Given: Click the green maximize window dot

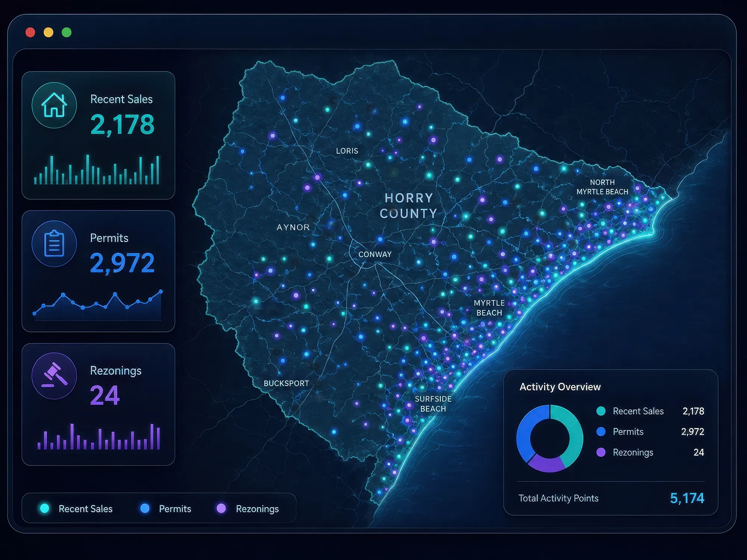Looking at the screenshot, I should (x=66, y=32).
